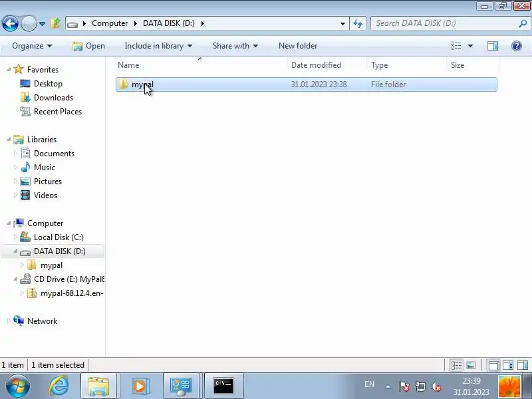Toggle the preview pane button
532x399 pixels.
(x=493, y=46)
